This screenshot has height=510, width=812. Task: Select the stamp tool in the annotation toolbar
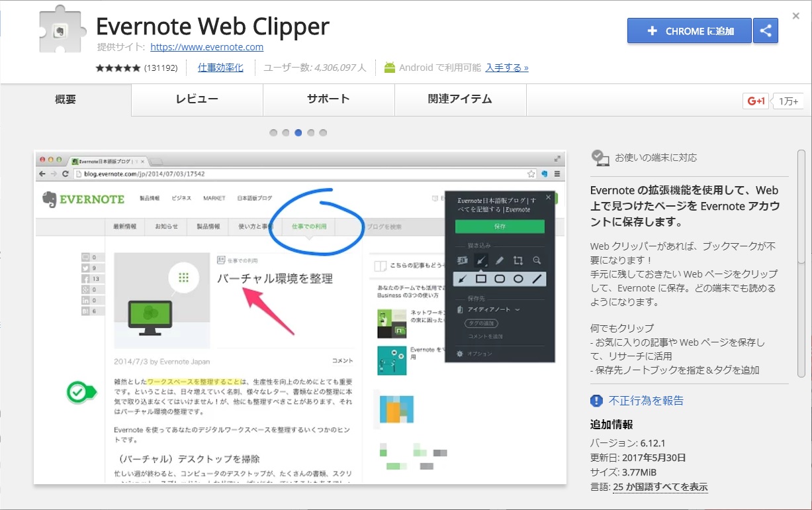click(462, 260)
